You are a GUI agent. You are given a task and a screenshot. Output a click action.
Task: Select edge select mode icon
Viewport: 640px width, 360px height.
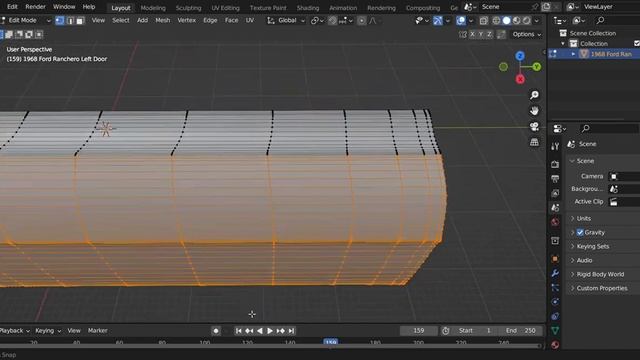(70, 20)
